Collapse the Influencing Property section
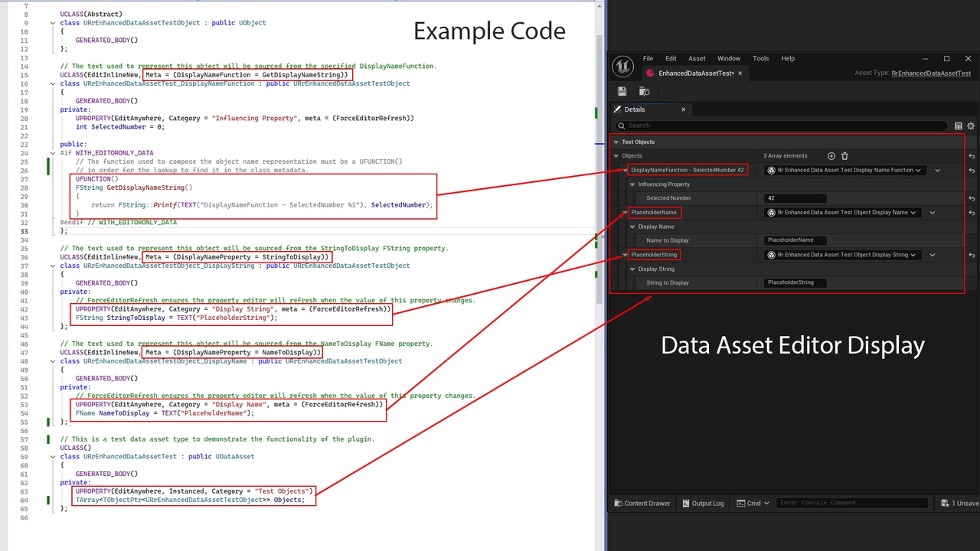980x551 pixels. pyautogui.click(x=632, y=184)
